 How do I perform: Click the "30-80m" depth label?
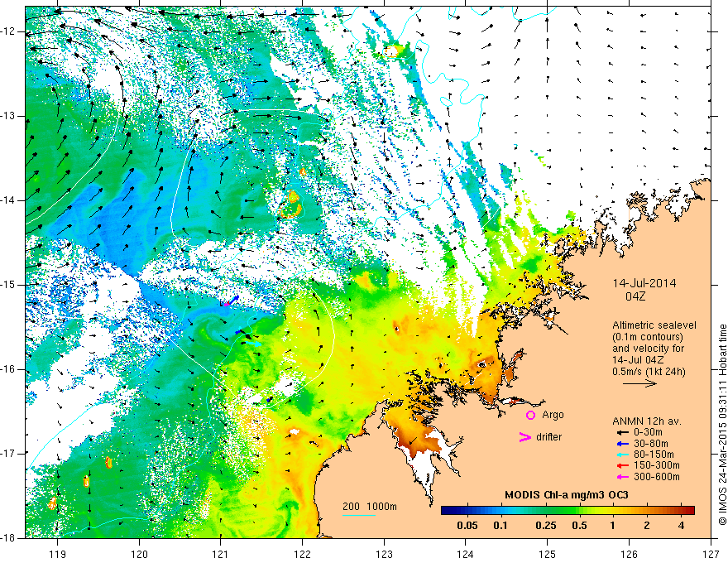point(651,444)
